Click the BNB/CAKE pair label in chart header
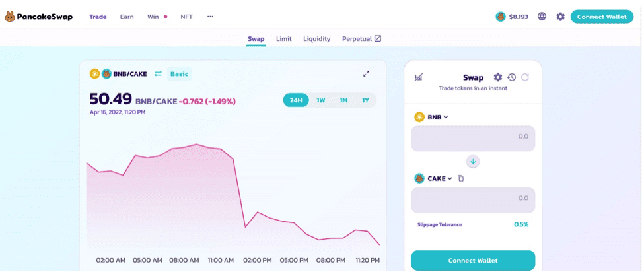Viewport: 644px width, 272px height. point(129,74)
